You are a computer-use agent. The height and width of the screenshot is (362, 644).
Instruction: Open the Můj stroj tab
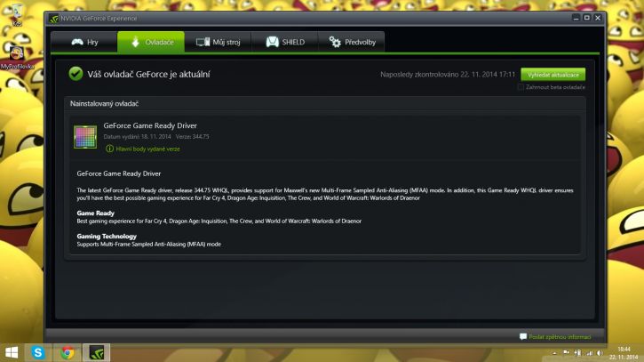pos(218,42)
